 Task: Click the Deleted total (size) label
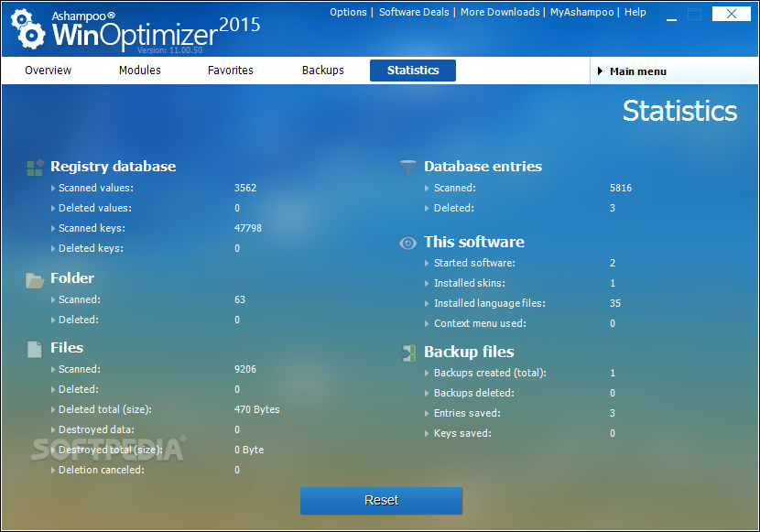[x=105, y=410]
